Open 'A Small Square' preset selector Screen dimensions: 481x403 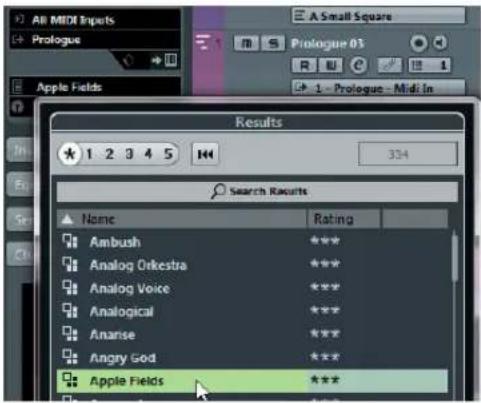378,16
